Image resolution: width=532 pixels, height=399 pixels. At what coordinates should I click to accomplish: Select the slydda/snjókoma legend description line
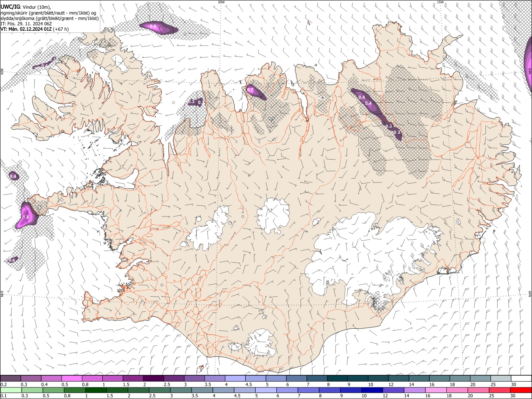click(x=49, y=18)
